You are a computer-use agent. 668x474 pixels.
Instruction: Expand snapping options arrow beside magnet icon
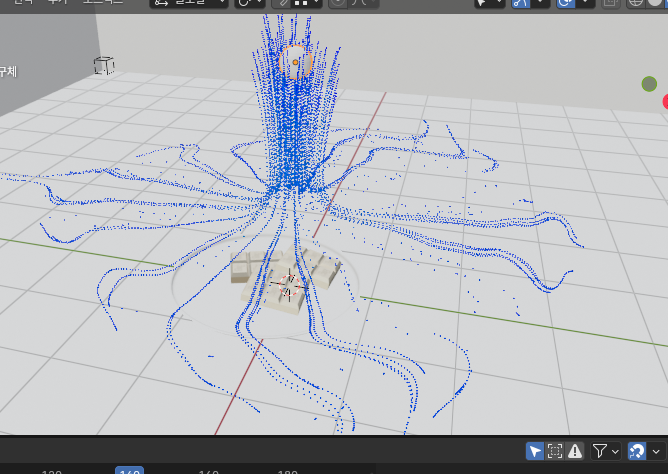pos(655,451)
